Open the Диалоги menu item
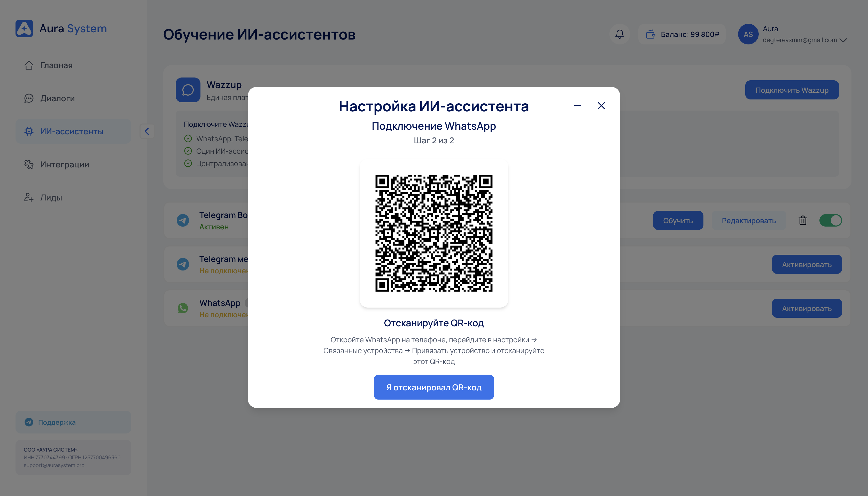The height and width of the screenshot is (496, 868). (57, 98)
